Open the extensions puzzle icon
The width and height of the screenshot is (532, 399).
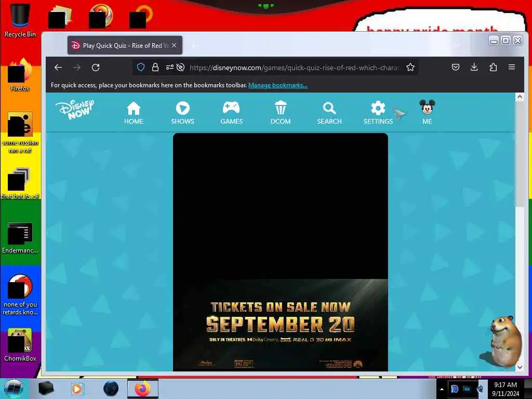tap(493, 67)
